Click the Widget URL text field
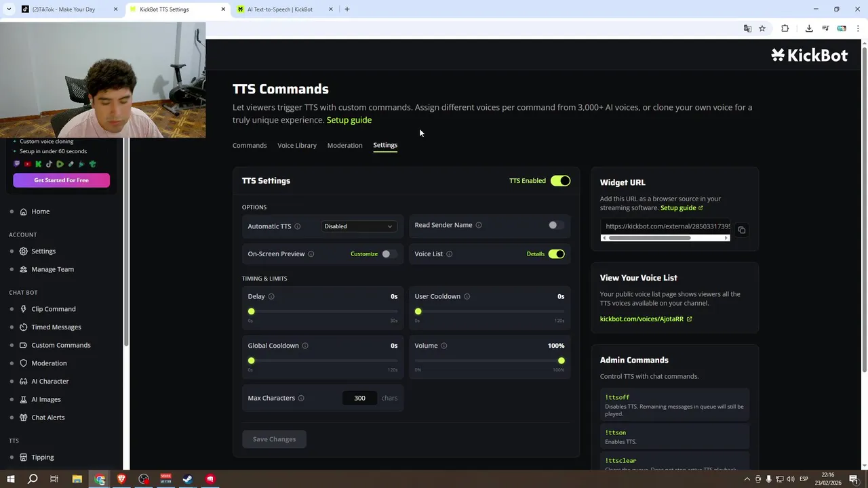This screenshot has height=488, width=868. [666, 226]
